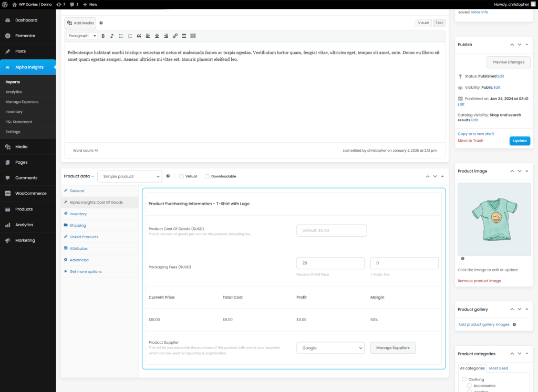Enable the Downloadable product checkbox

(206, 176)
